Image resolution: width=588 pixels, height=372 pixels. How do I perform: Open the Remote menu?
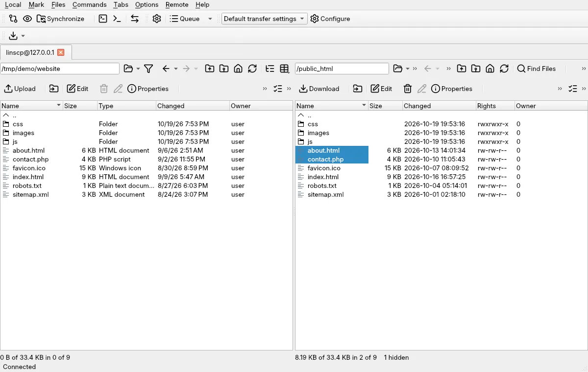point(177,4)
